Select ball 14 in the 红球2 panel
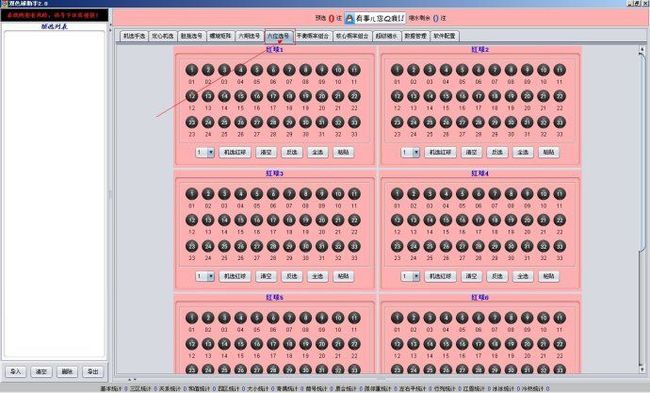 429,96
